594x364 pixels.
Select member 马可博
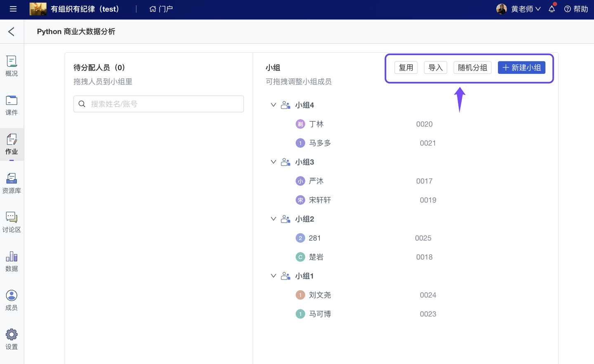[x=320, y=314]
